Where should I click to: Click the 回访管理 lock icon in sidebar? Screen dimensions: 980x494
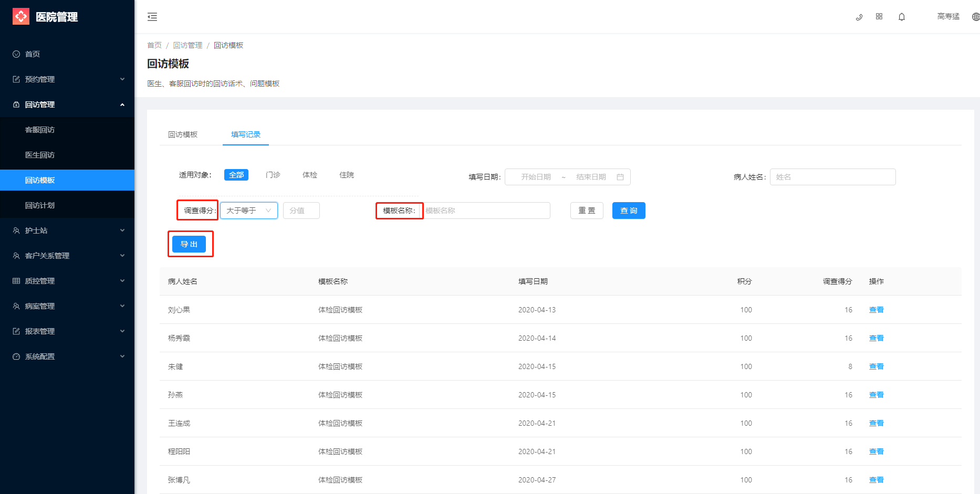tap(16, 104)
